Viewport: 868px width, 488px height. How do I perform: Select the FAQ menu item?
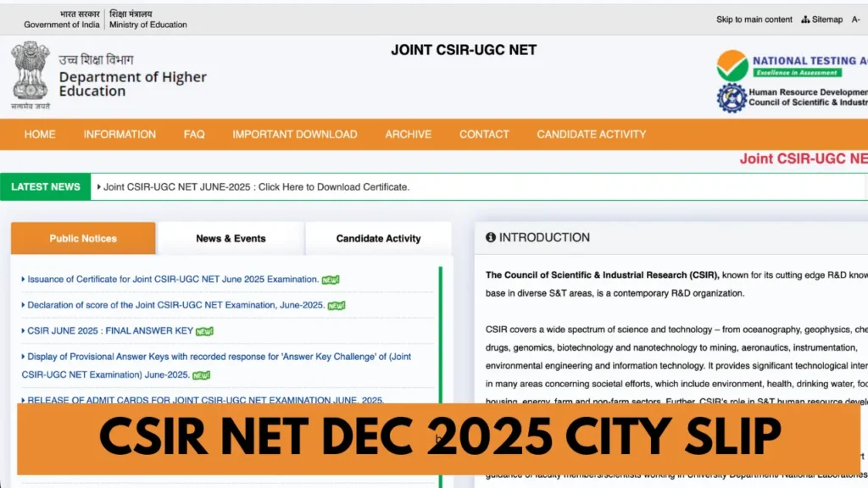(193, 134)
